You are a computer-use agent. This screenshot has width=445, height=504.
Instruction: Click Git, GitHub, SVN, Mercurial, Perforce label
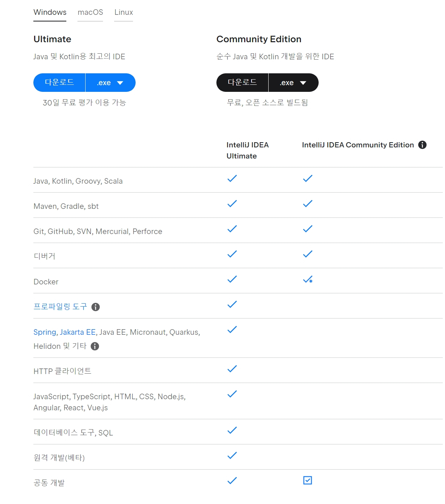pos(98,231)
